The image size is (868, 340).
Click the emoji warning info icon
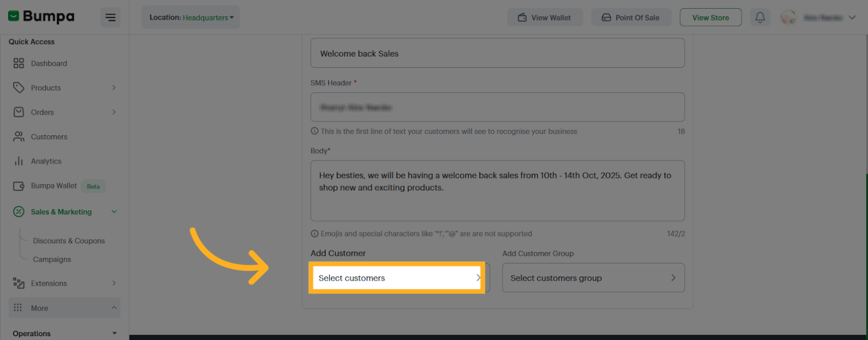point(315,233)
